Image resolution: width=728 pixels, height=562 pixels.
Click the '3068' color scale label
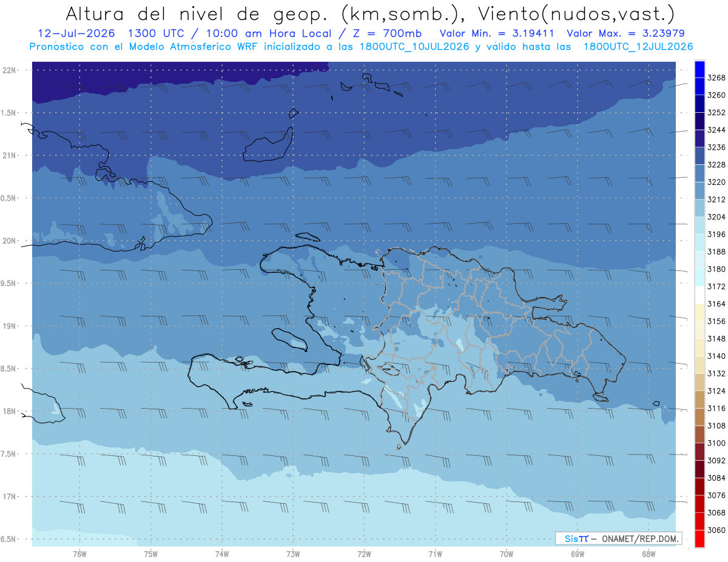pyautogui.click(x=716, y=513)
